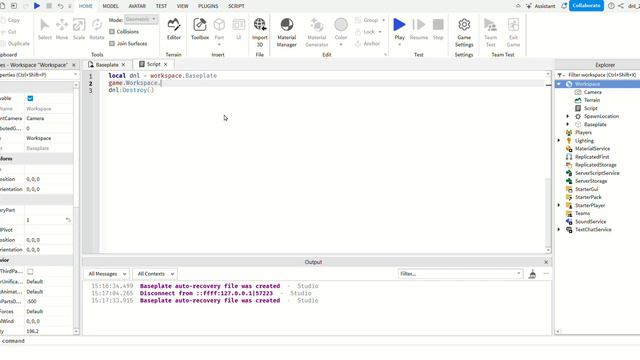Open the VIEW ribbon tab

click(182, 6)
